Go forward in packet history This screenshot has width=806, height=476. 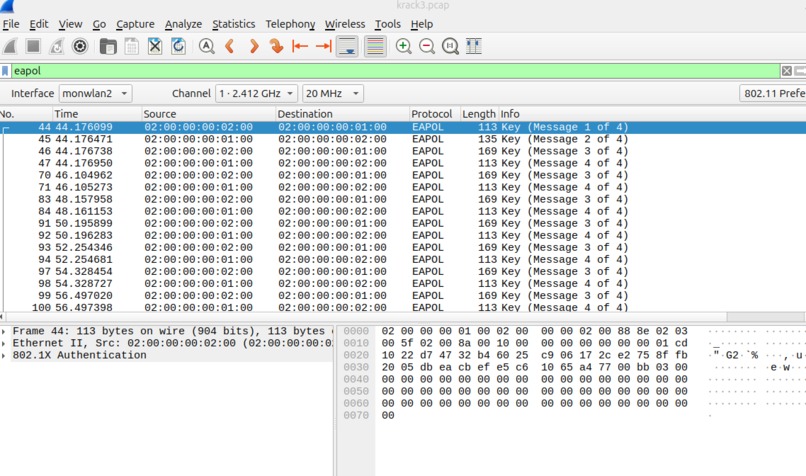(x=253, y=46)
